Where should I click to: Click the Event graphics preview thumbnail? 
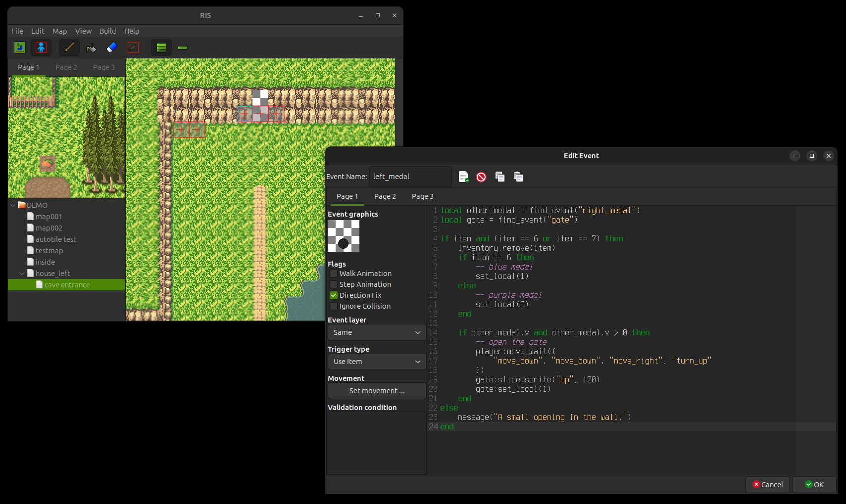(344, 236)
